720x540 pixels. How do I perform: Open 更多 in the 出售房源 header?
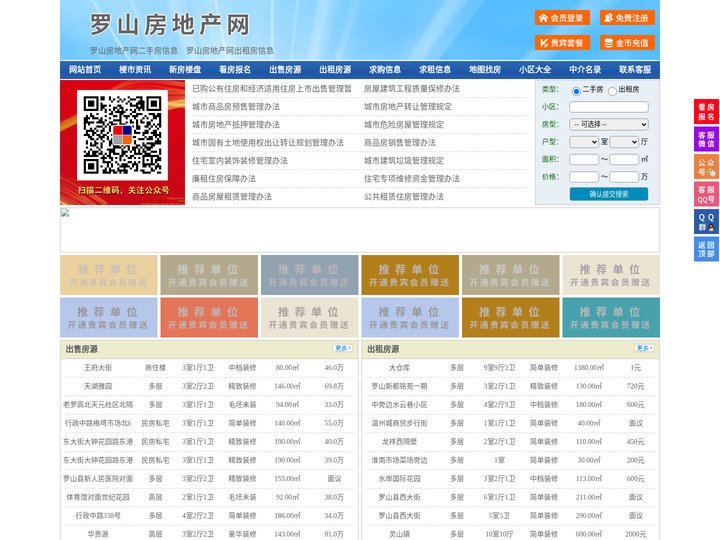[343, 349]
